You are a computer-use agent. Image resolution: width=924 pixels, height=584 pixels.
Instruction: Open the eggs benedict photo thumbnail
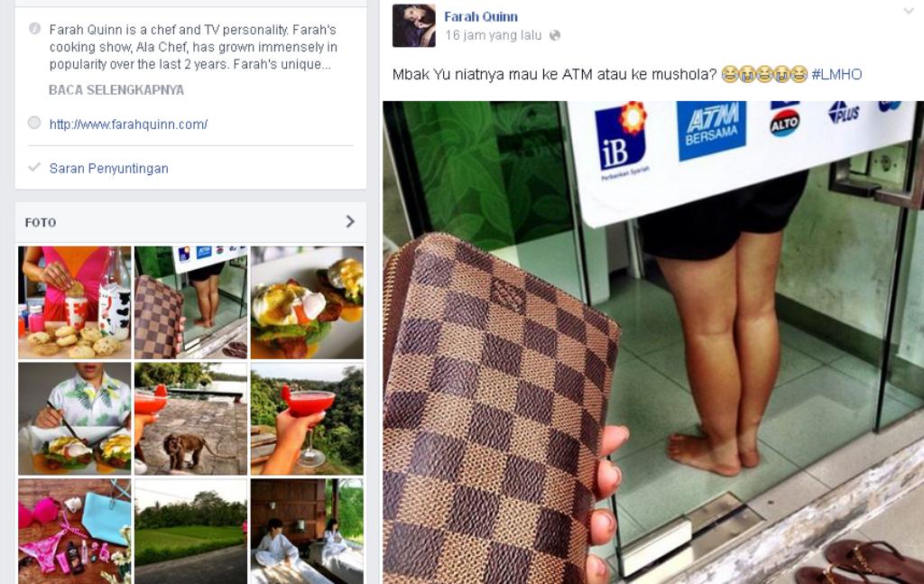pos(307,302)
